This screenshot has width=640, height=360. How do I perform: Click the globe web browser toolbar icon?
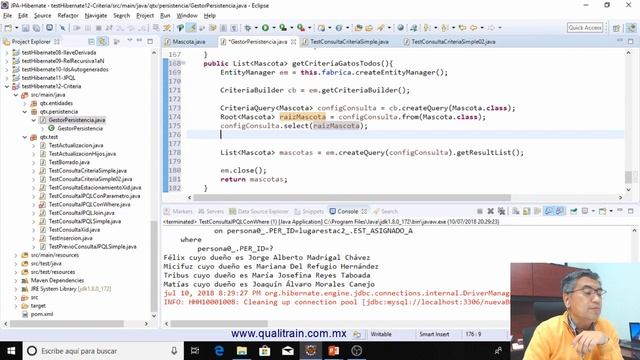[400, 28]
